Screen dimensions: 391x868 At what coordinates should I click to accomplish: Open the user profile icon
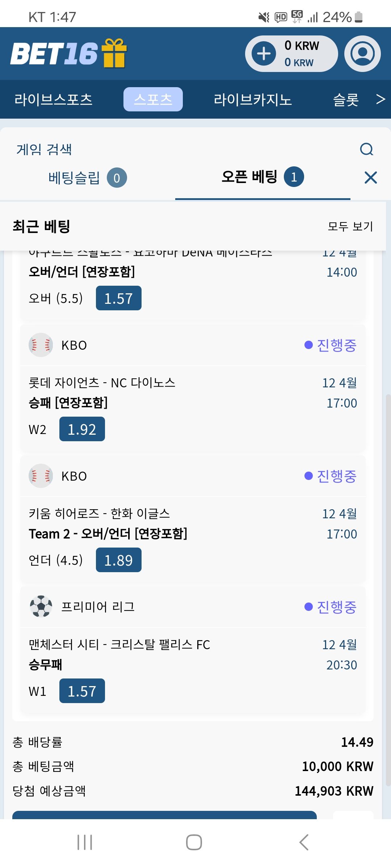click(x=362, y=54)
